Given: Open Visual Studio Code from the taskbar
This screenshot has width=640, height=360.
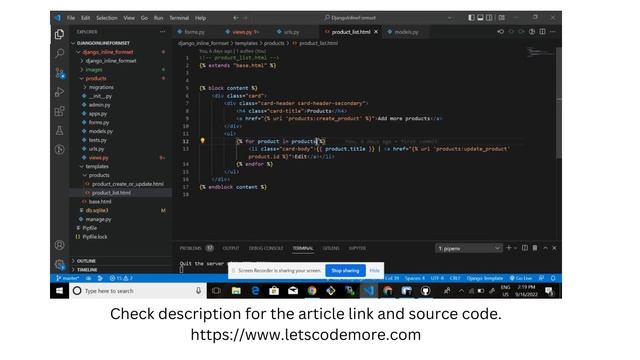Looking at the screenshot, I should (369, 291).
